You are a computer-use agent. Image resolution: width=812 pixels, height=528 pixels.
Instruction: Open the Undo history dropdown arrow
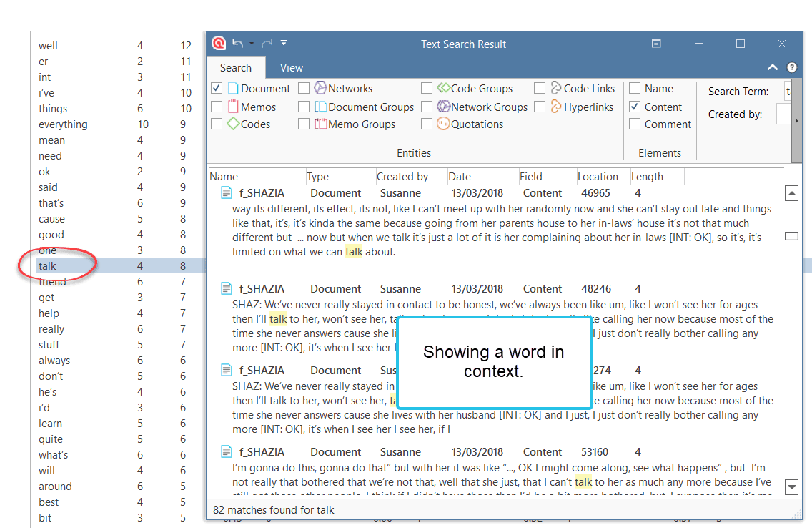pos(252,44)
